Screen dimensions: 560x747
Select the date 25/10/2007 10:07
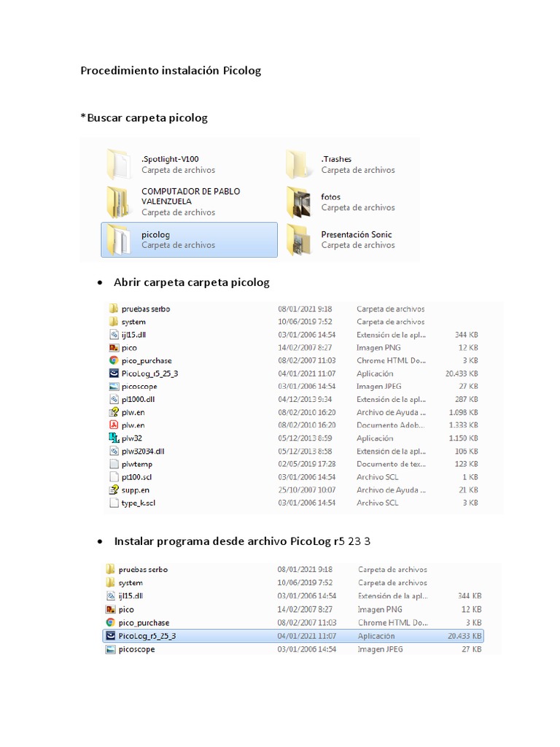(307, 489)
